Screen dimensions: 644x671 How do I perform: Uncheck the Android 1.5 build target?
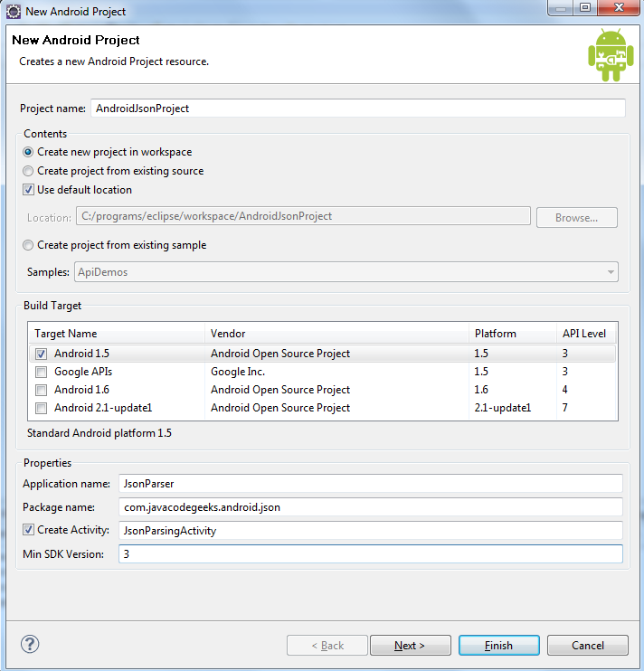pos(41,354)
